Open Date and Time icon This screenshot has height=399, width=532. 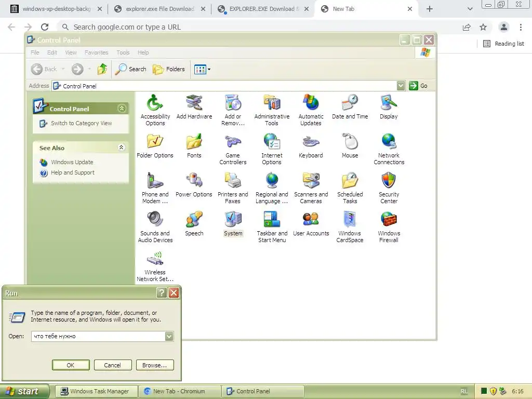pyautogui.click(x=350, y=107)
